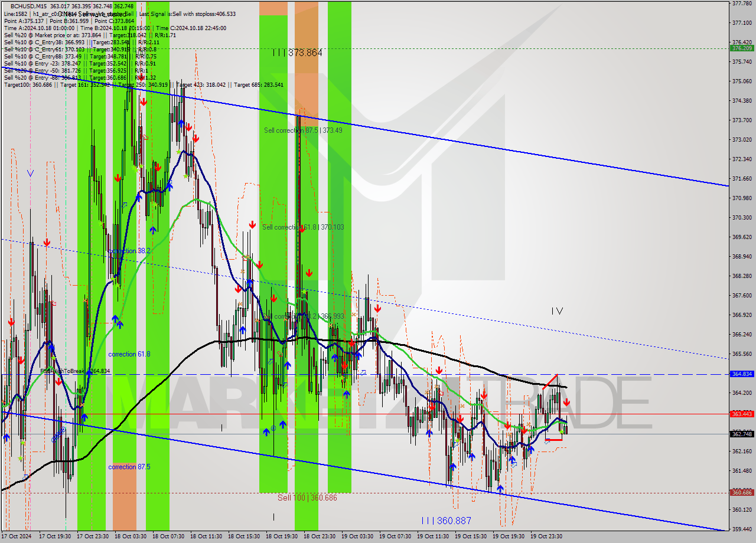Click the 'I V' wave label
756x543 pixels.
556,311
